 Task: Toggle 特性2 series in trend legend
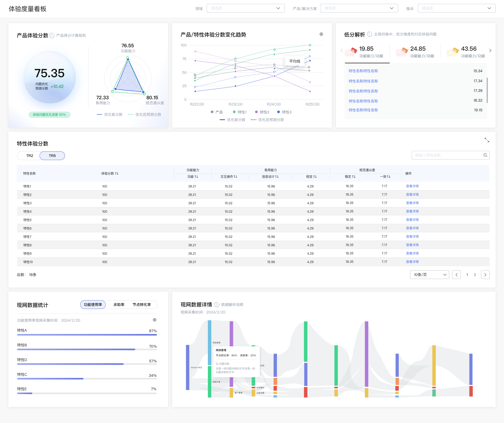(x=262, y=112)
